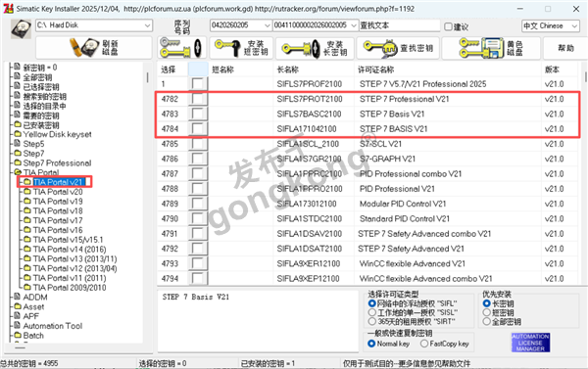Click the 帮助 help button
Screen dimensions: 588x369
[565, 48]
